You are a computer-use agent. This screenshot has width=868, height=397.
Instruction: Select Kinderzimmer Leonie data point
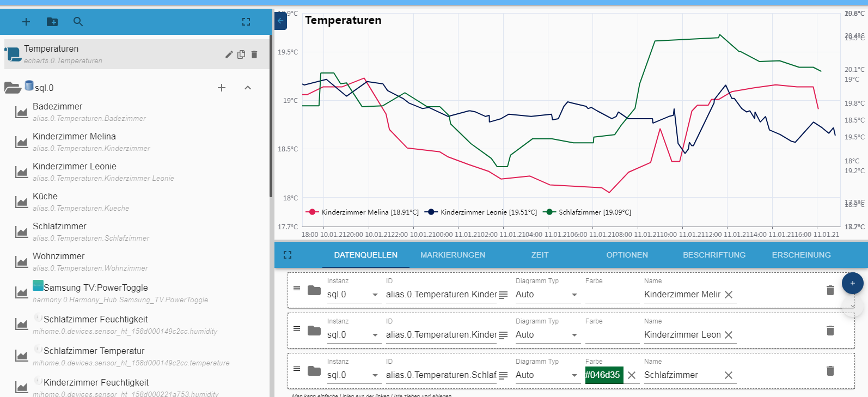[x=136, y=172]
